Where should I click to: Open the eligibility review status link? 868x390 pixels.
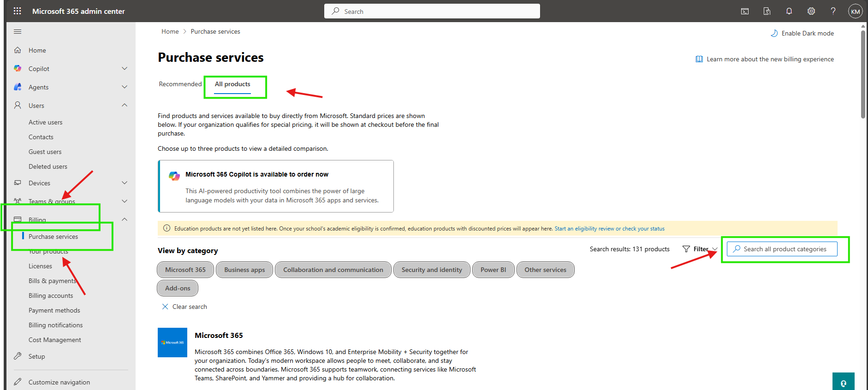(609, 229)
